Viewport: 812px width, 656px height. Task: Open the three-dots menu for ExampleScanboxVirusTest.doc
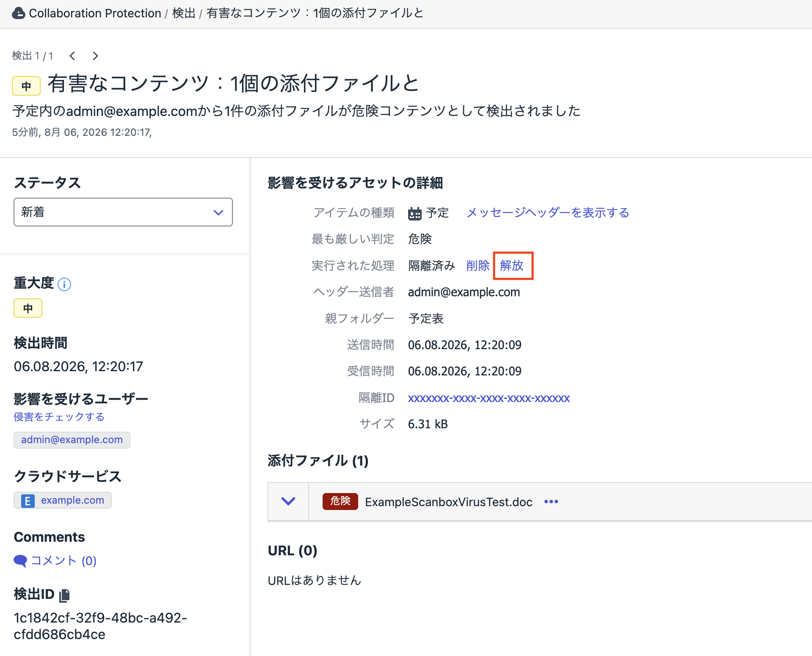(551, 502)
